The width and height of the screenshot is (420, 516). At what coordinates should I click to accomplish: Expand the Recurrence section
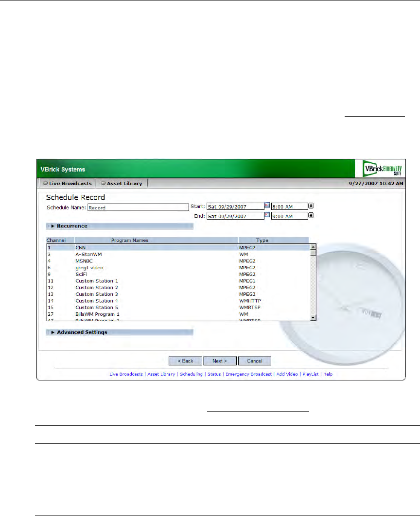[x=72, y=226]
